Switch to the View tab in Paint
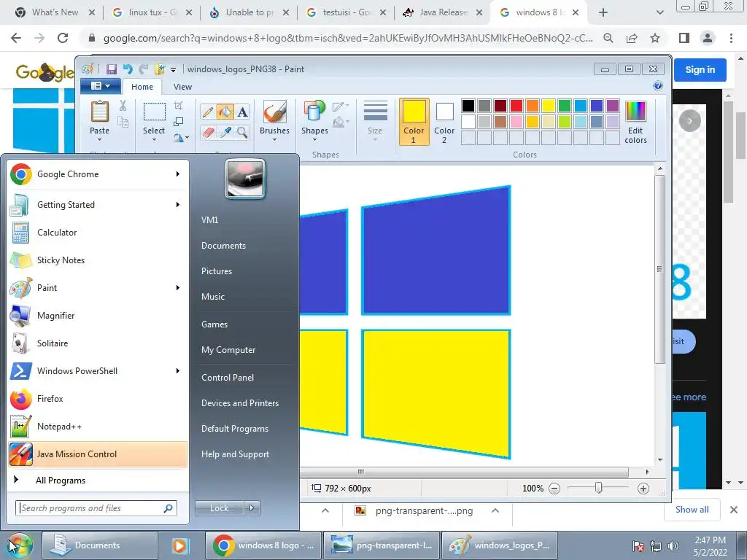747x560 pixels. (x=182, y=87)
